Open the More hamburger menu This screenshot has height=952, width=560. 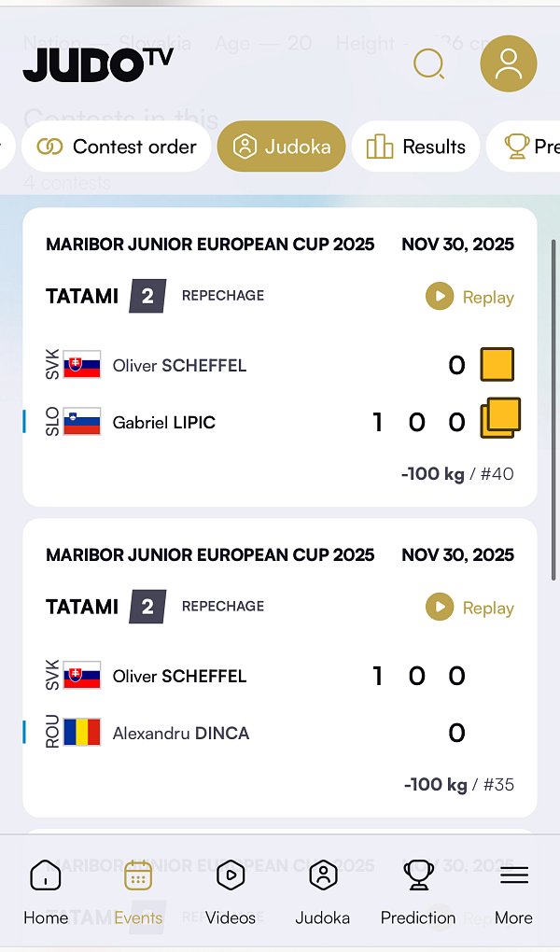coord(513,891)
